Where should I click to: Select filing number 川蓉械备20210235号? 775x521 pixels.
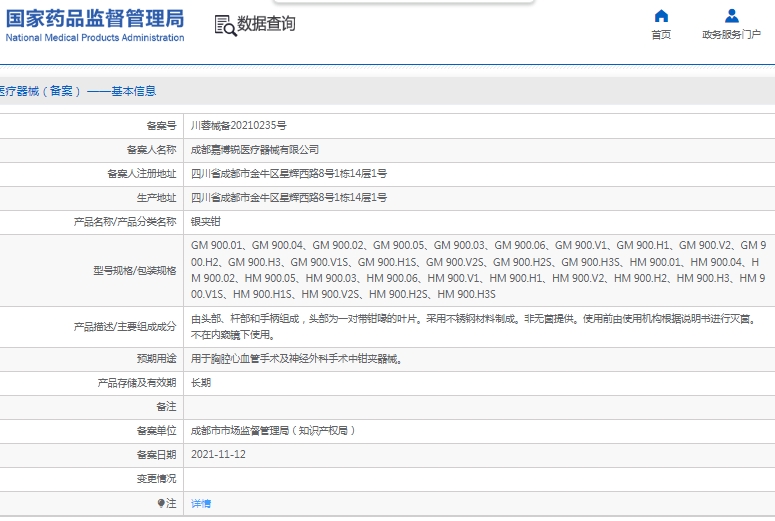point(239,126)
